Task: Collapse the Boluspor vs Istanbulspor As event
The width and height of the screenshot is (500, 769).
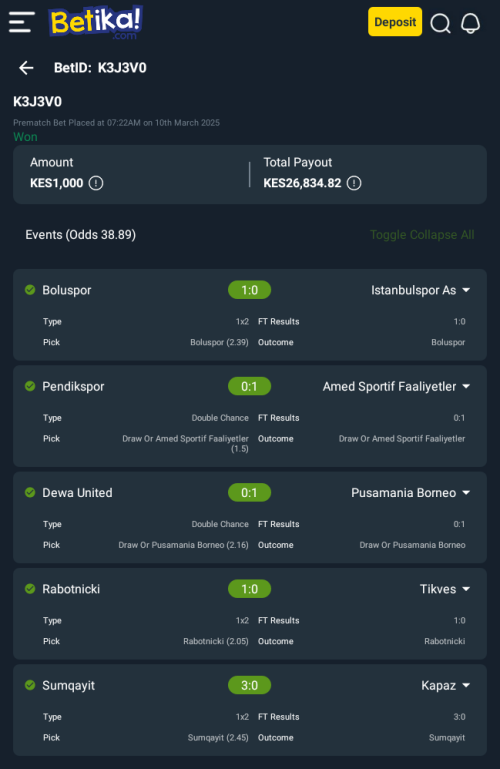Action: coord(466,290)
